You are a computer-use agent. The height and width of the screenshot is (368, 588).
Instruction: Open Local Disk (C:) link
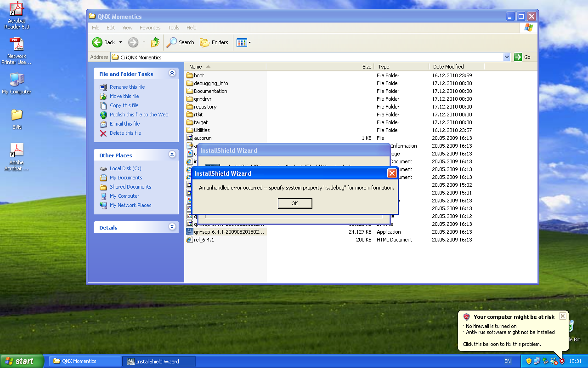click(x=125, y=168)
